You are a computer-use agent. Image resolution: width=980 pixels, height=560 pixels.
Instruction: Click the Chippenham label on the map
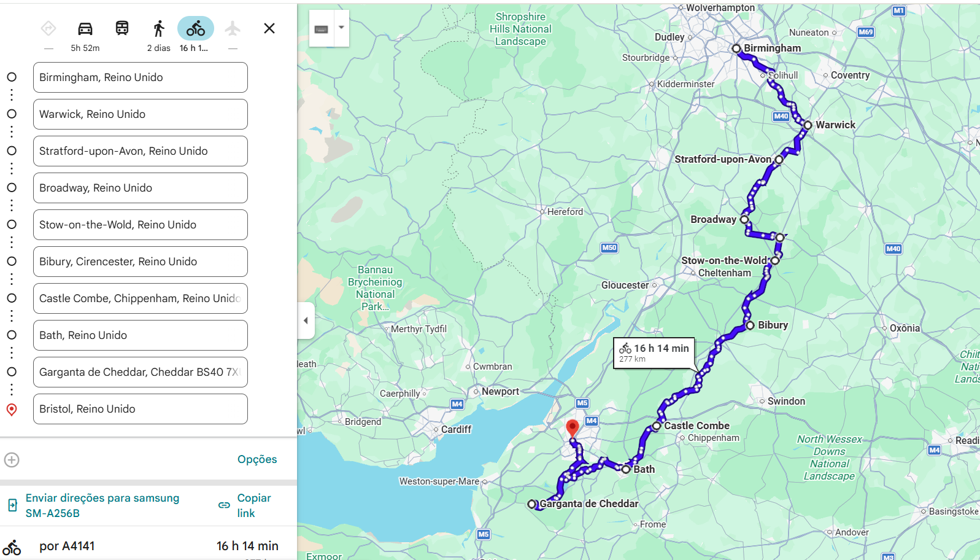(x=713, y=438)
